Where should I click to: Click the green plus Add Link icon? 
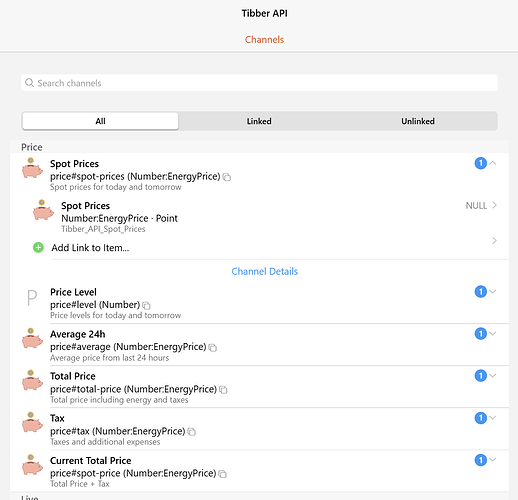(x=38, y=248)
